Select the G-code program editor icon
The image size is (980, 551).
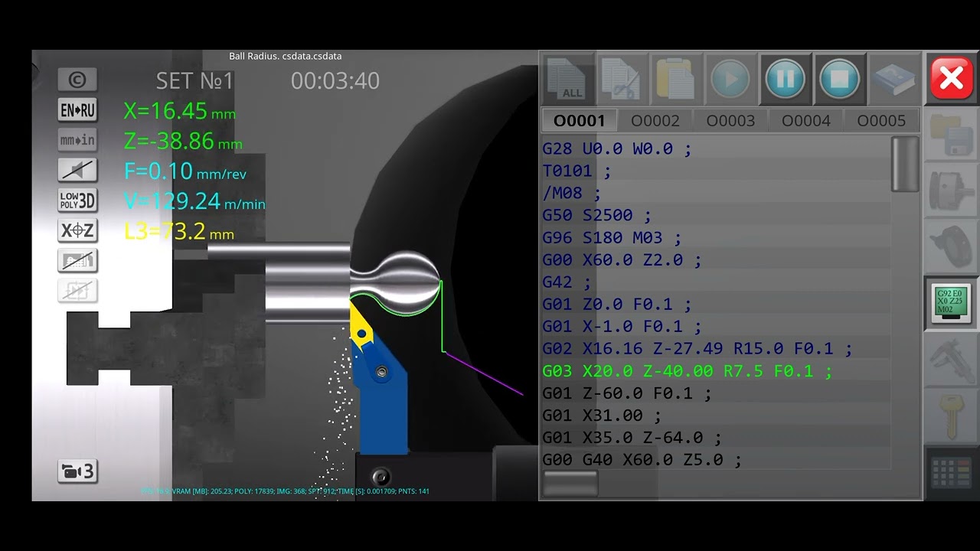(951, 302)
